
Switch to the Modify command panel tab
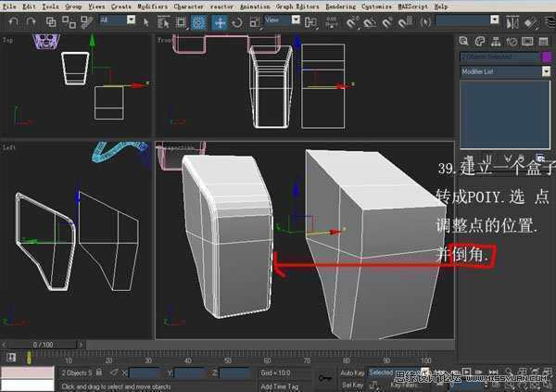coord(479,41)
